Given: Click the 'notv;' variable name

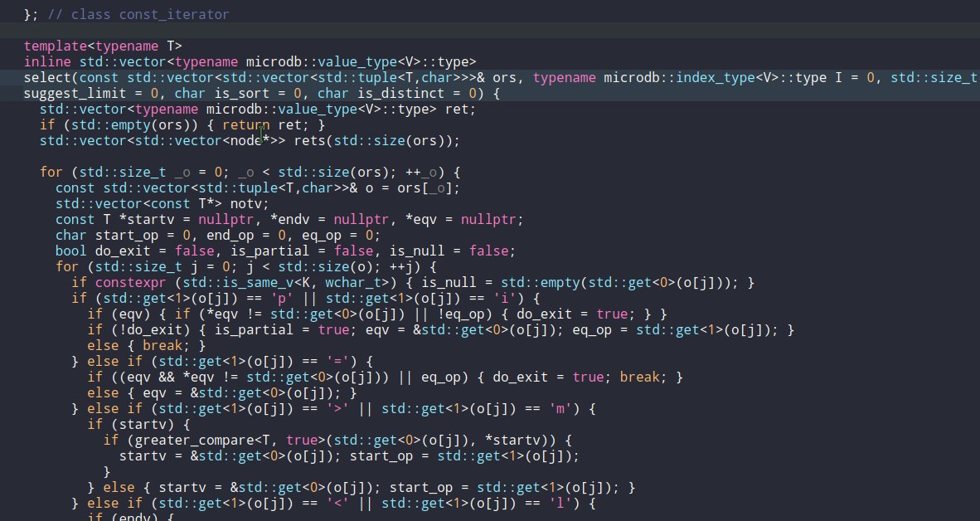Looking at the screenshot, I should point(250,204).
